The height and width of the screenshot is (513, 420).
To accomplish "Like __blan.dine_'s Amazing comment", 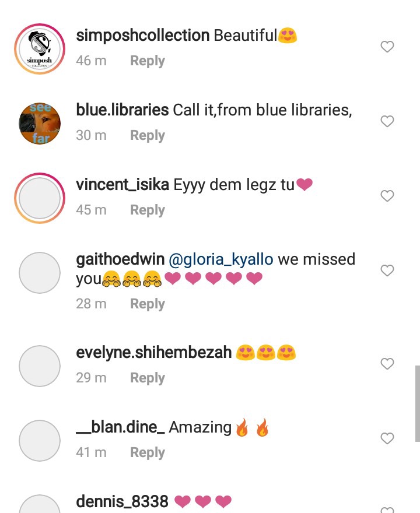I will tap(387, 438).
